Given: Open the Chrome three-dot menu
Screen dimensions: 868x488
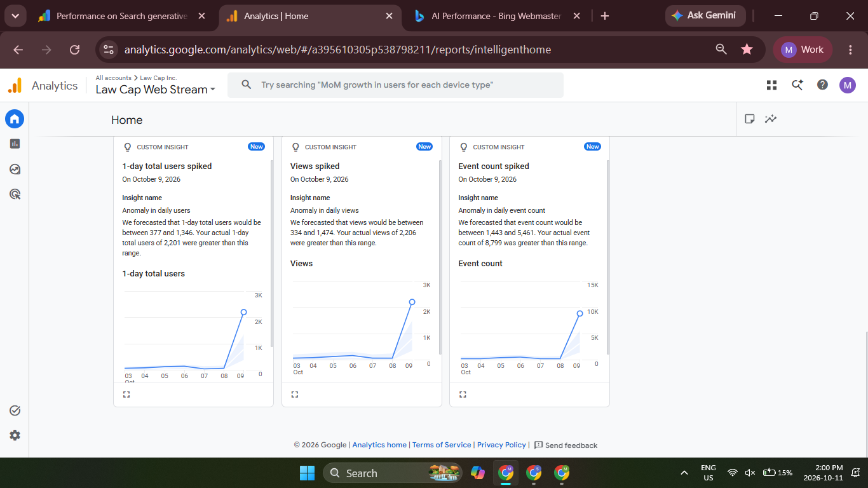Looking at the screenshot, I should tap(850, 50).
